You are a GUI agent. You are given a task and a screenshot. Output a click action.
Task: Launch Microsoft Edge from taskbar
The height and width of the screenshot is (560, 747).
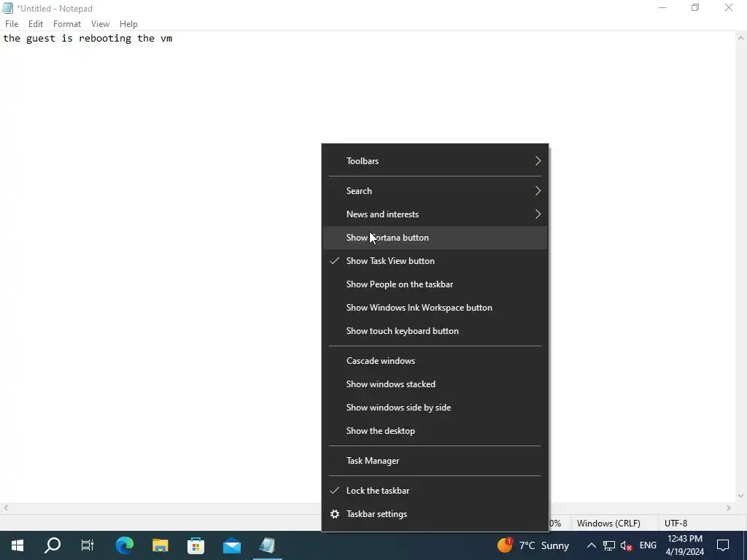(125, 545)
